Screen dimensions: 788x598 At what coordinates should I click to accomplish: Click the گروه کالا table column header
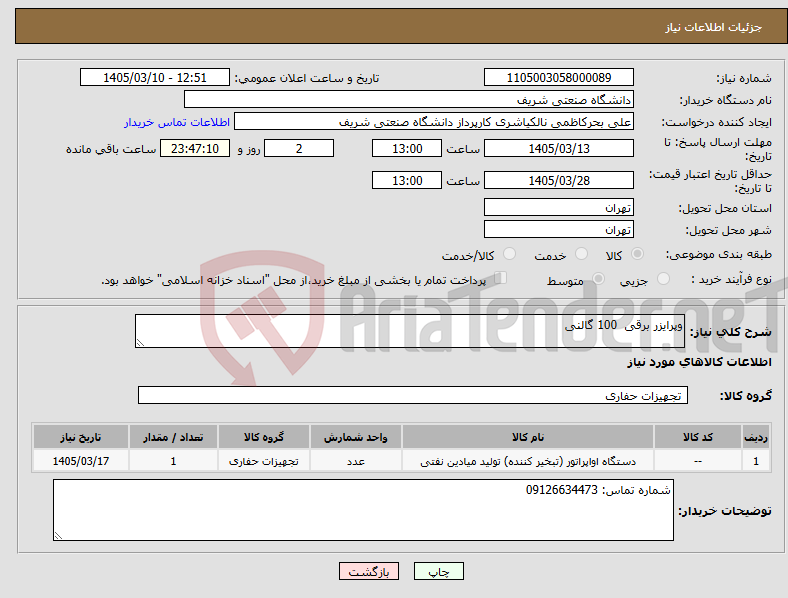tap(264, 437)
